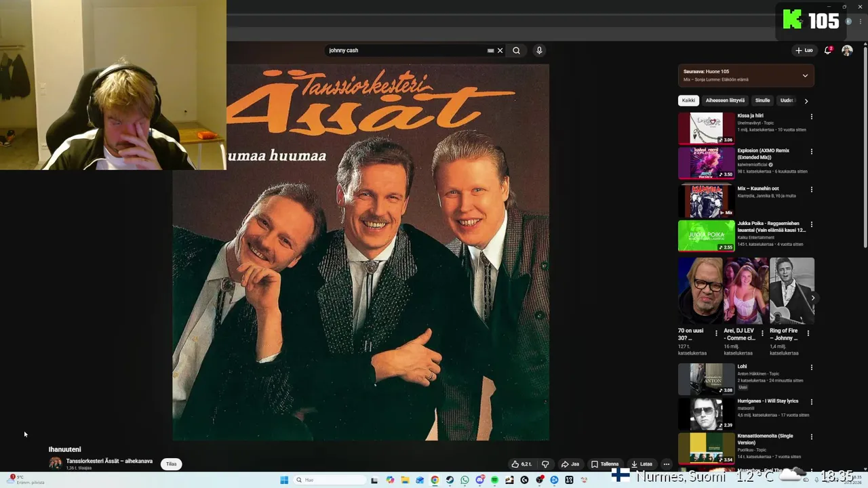Open on-screen keyboard icon in search box
Viewport: 868px width, 488px height.
pos(490,50)
